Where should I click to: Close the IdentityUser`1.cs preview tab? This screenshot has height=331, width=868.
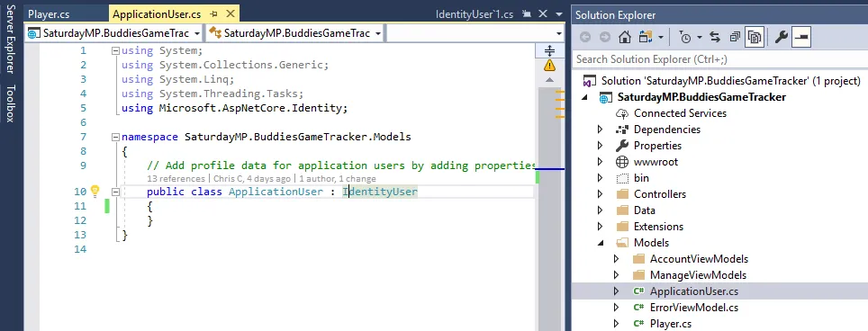[543, 13]
